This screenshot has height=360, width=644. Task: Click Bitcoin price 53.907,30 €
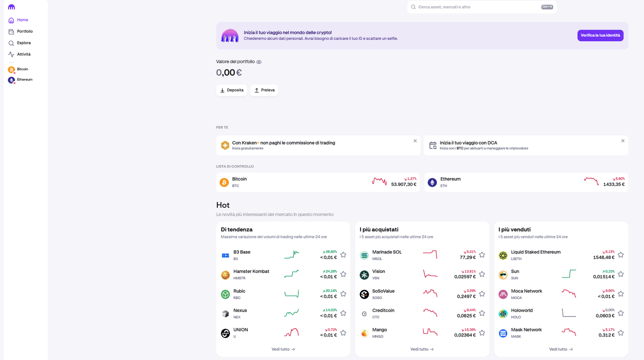click(x=404, y=184)
